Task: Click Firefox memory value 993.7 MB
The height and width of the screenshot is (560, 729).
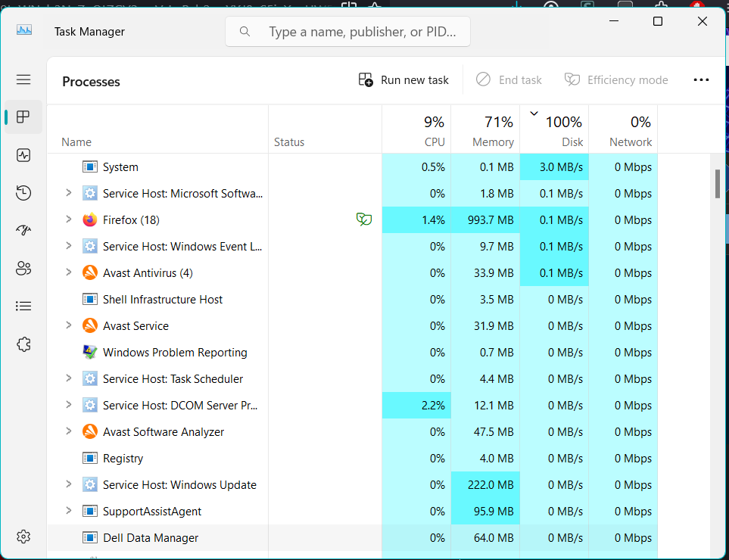Action: pyautogui.click(x=491, y=219)
